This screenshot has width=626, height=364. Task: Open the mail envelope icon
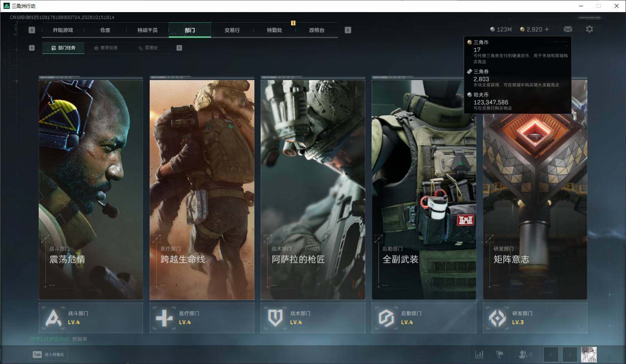[568, 29]
